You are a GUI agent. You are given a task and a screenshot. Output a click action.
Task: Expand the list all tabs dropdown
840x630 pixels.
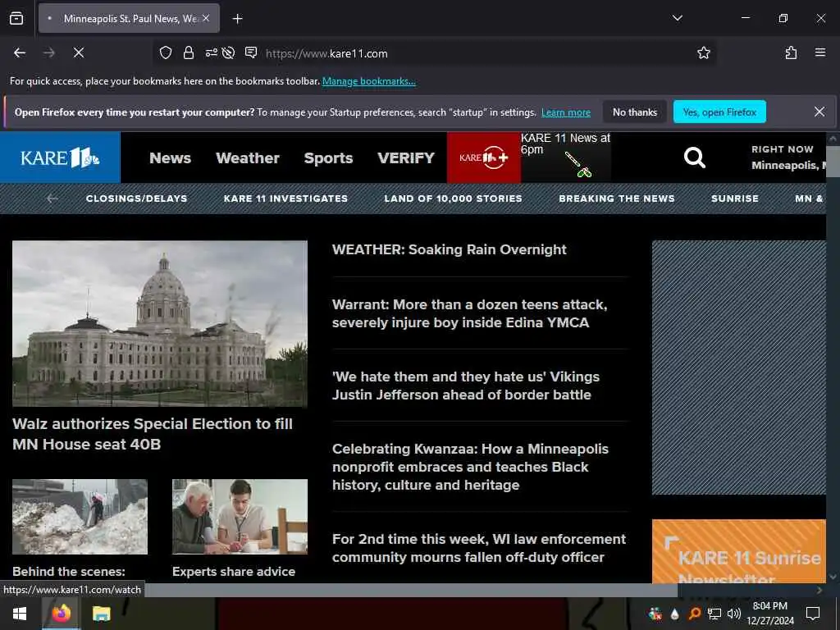point(677,18)
